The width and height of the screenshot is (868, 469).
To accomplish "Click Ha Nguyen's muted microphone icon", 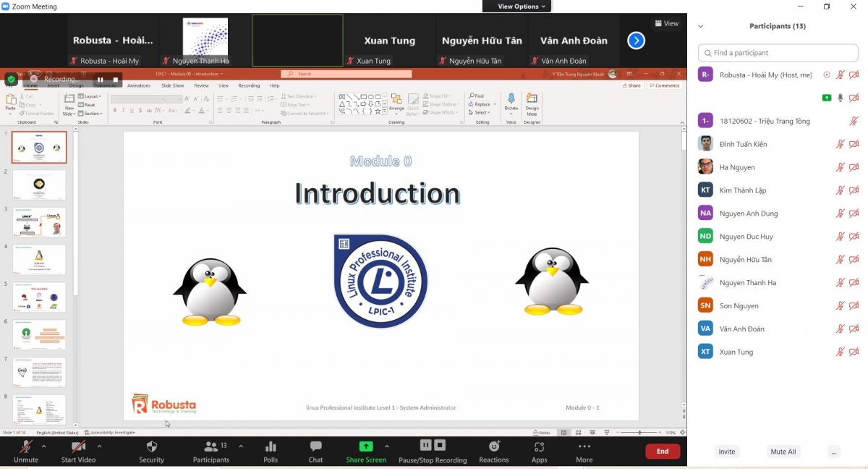I will click(x=840, y=167).
